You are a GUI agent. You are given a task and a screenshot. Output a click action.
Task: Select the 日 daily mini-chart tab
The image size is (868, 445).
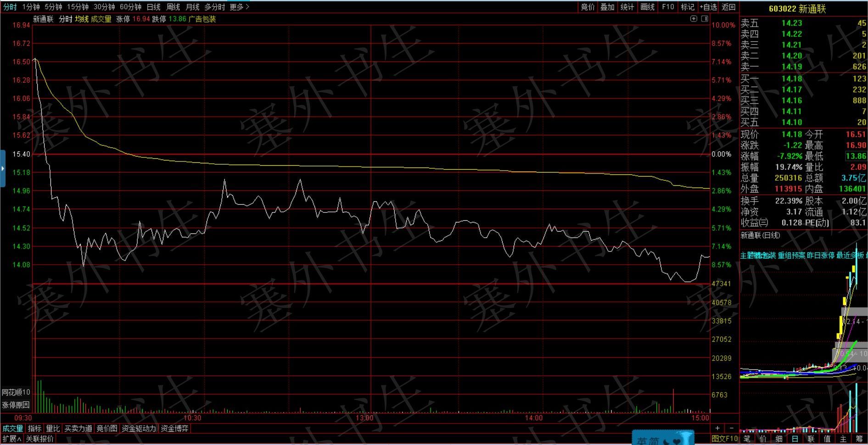point(795,439)
